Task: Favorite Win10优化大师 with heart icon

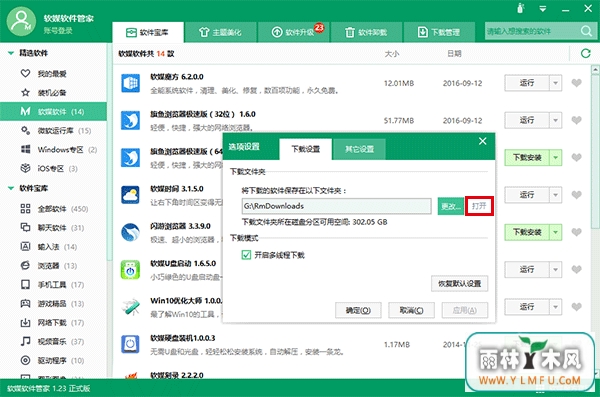Action: (576, 307)
